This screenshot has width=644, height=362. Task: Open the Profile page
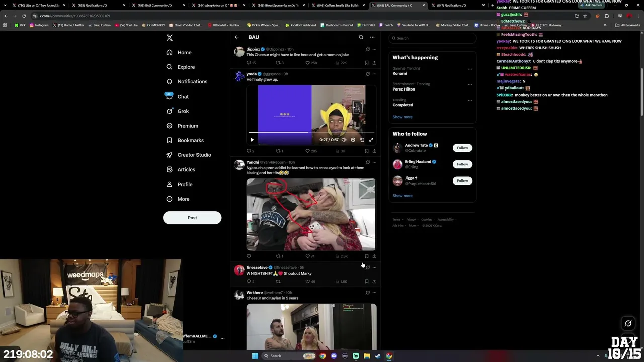179,184
